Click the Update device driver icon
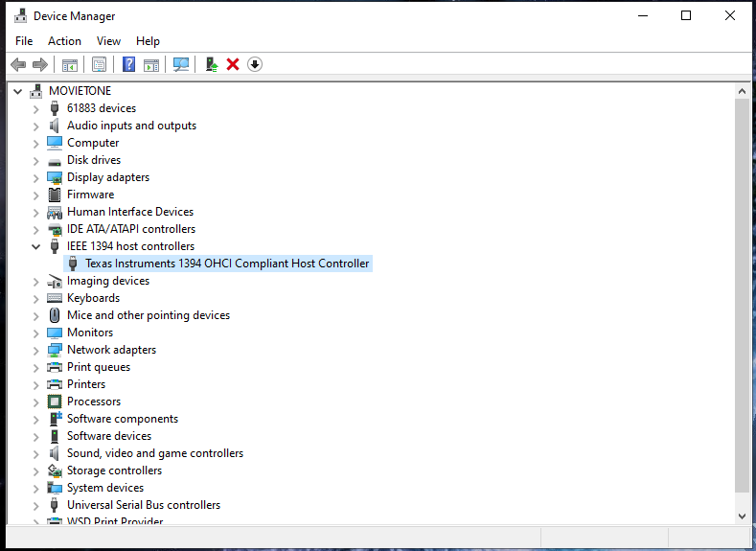Screen dimensions: 756x551 tap(212, 64)
